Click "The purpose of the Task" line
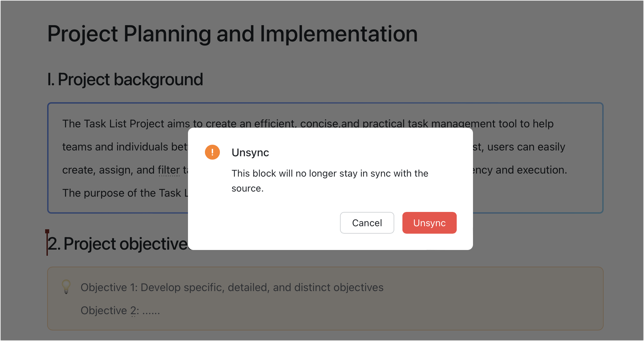The height and width of the screenshot is (341, 644). 122,193
